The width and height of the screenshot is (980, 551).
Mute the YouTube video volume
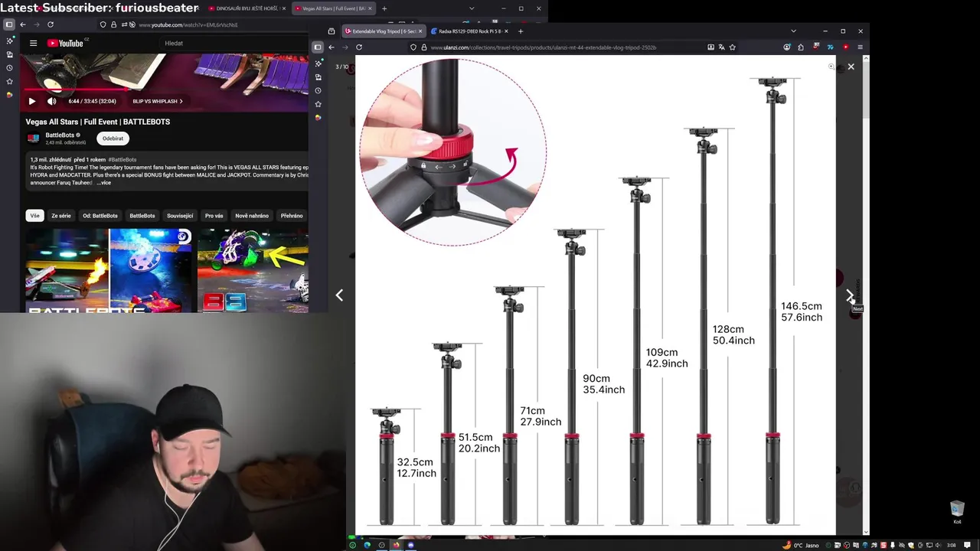pyautogui.click(x=51, y=101)
